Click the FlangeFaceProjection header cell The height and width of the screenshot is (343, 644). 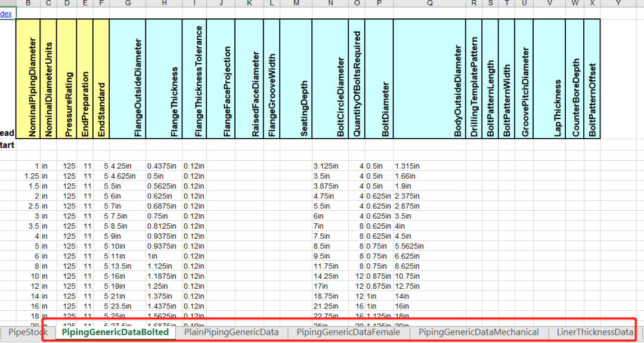[220, 79]
